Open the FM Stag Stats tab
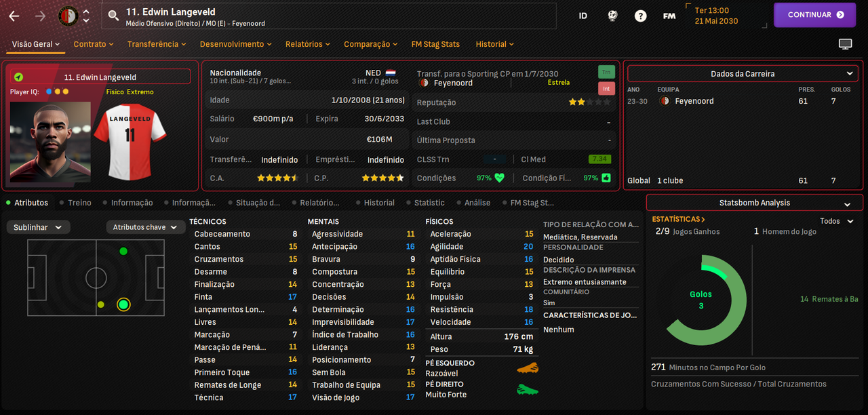This screenshot has width=868, height=415. [435, 44]
